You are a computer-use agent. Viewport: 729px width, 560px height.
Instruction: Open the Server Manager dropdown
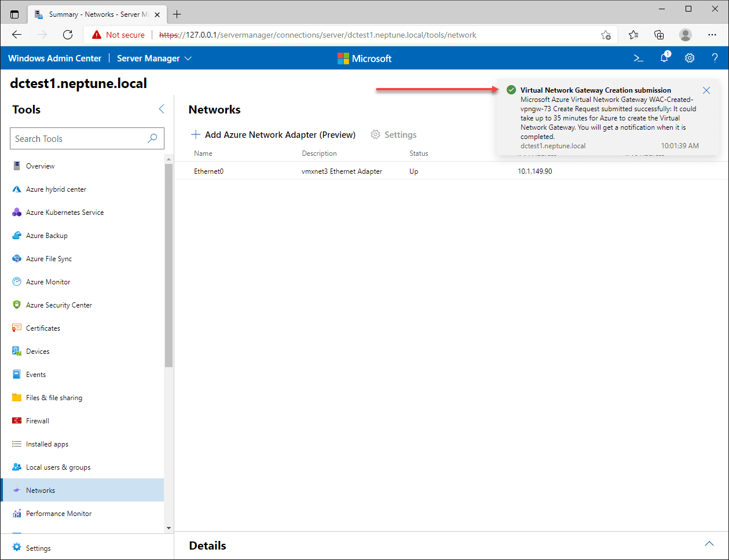[153, 58]
